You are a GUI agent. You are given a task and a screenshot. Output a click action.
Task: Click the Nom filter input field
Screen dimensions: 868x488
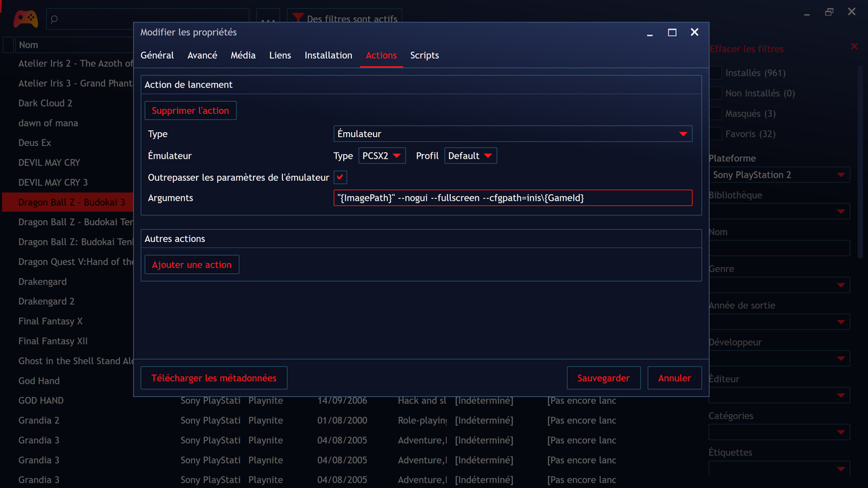779,248
